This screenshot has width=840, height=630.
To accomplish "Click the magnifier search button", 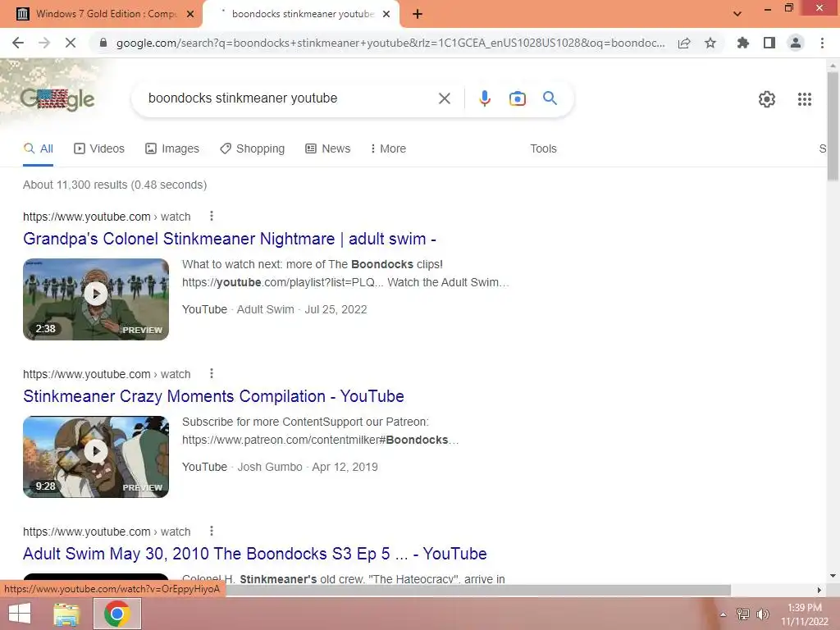I will click(550, 98).
